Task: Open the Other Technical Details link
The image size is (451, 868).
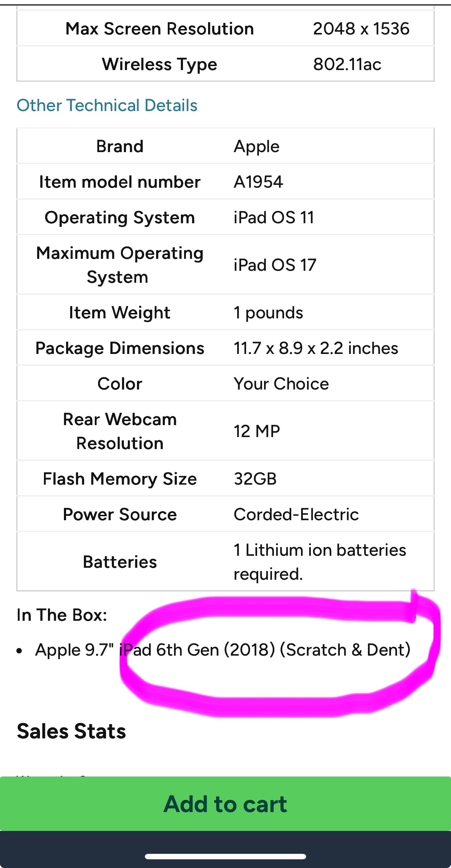Action: pyautogui.click(x=107, y=105)
